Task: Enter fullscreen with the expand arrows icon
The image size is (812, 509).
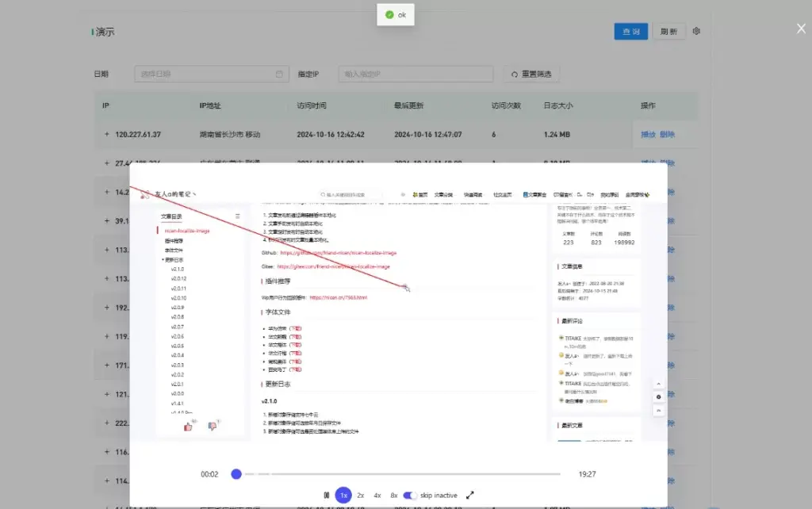Action: pyautogui.click(x=469, y=494)
